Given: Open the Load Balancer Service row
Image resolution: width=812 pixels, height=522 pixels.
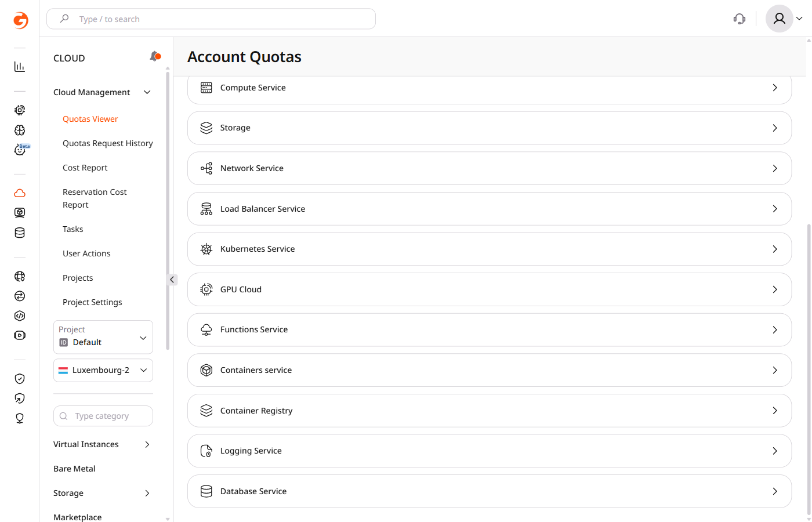Looking at the screenshot, I should click(490, 209).
